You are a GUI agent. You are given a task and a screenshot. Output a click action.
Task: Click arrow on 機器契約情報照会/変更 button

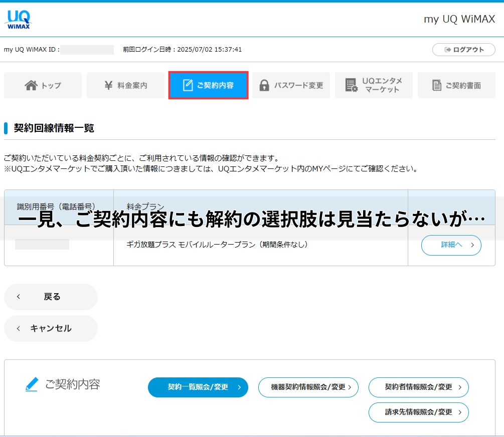[350, 387]
